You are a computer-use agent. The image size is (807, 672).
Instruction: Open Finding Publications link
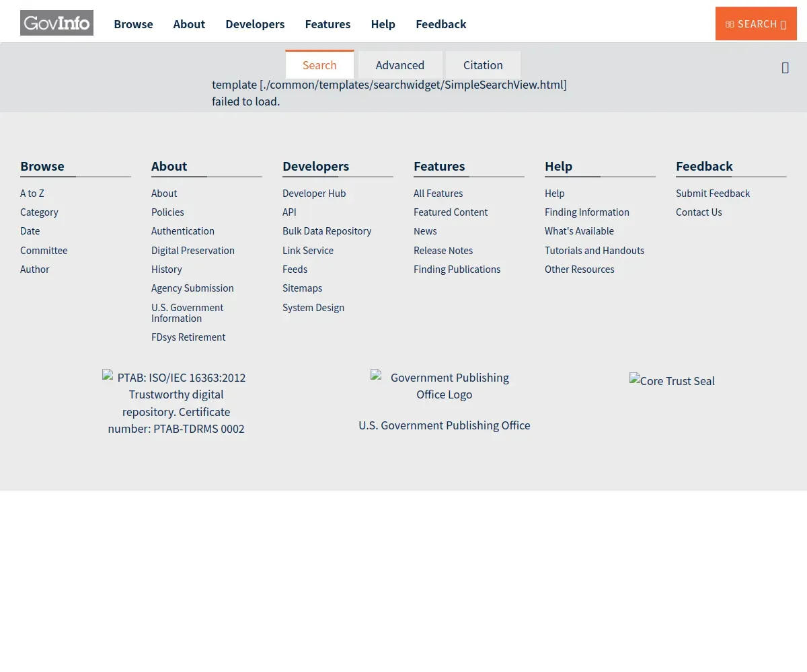[457, 269]
